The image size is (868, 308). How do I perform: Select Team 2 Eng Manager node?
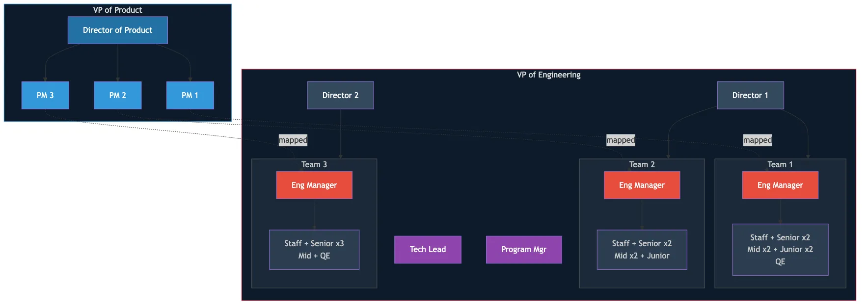[642, 185]
